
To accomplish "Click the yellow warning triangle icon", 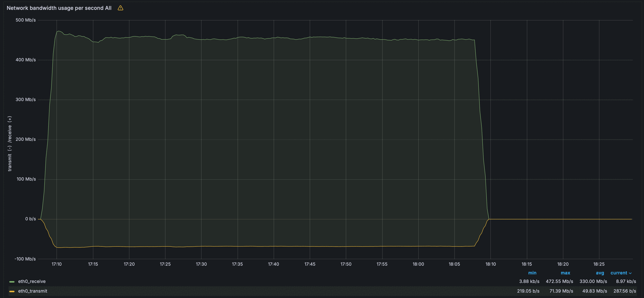I will click(120, 8).
